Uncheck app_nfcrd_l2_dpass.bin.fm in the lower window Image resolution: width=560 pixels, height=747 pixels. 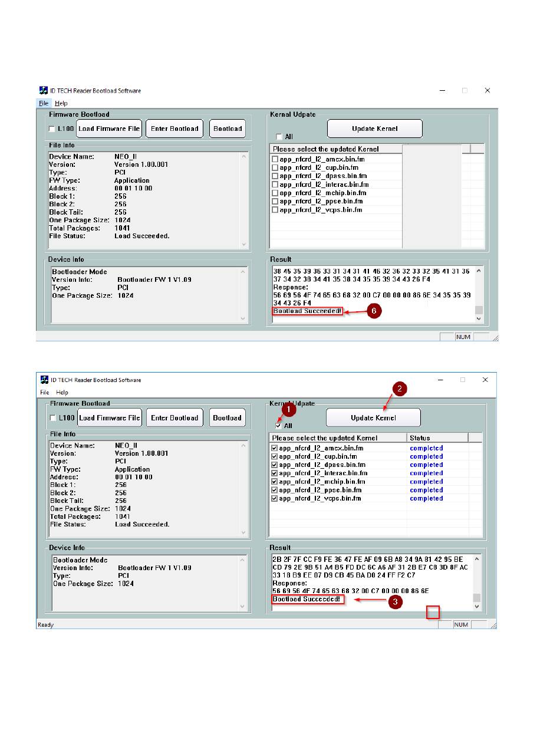pos(274,465)
